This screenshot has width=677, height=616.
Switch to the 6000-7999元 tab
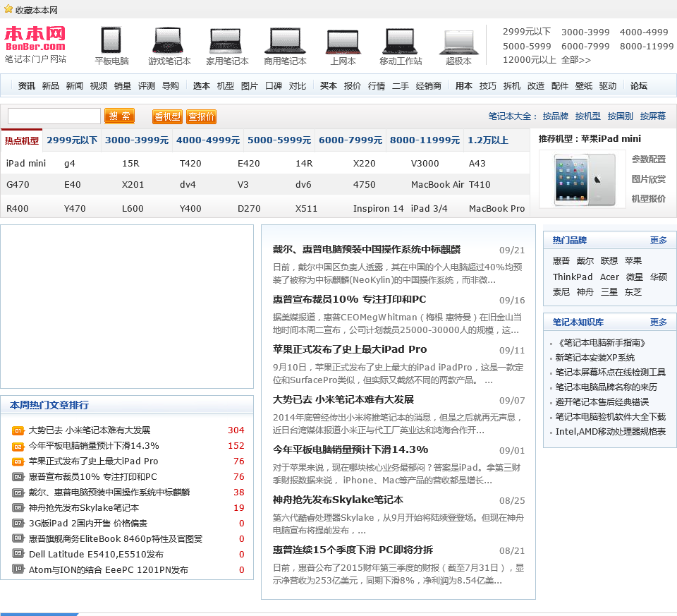click(350, 140)
